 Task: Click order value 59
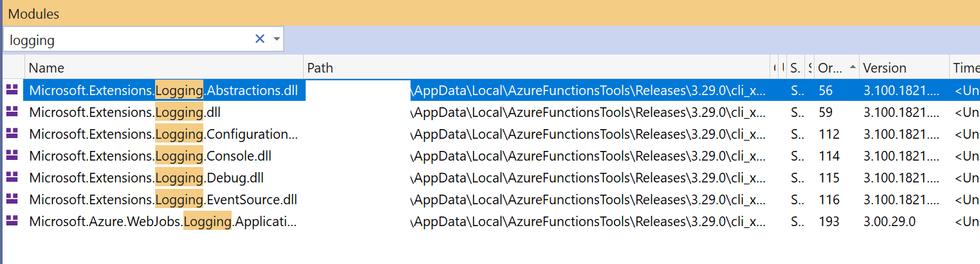pyautogui.click(x=826, y=112)
